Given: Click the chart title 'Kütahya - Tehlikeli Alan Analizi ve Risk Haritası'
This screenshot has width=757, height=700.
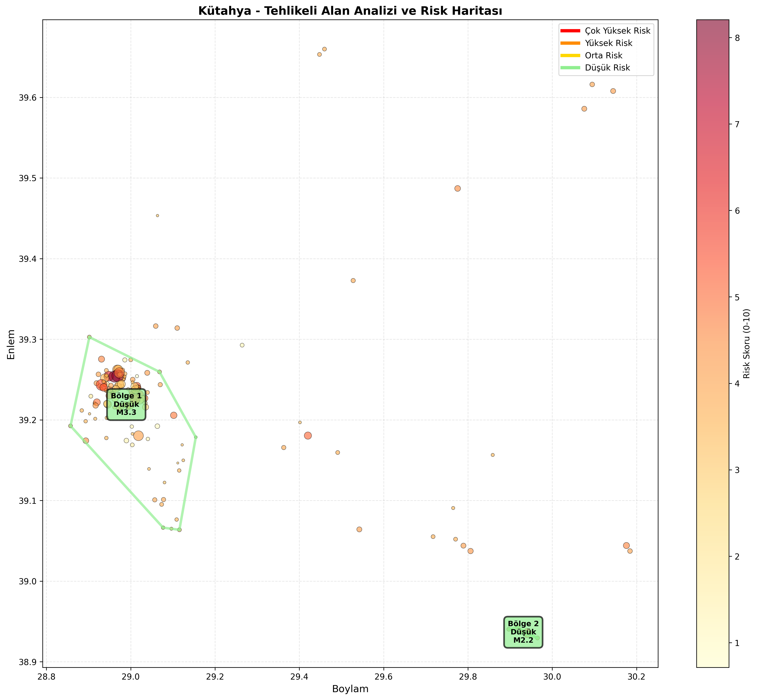Looking at the screenshot, I should point(350,11).
